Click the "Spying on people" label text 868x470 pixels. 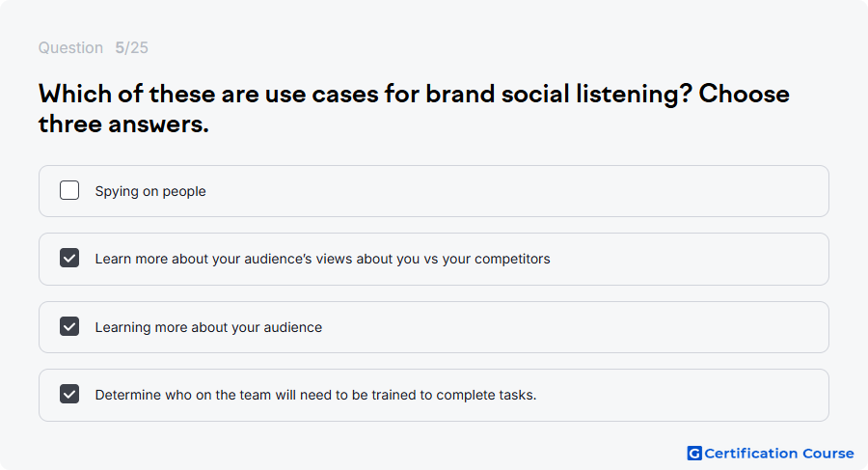click(x=150, y=191)
